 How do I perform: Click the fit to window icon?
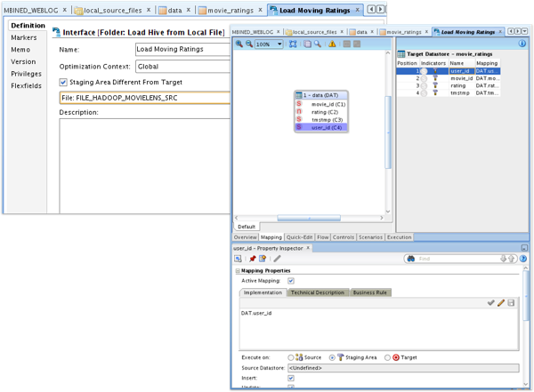tap(293, 44)
